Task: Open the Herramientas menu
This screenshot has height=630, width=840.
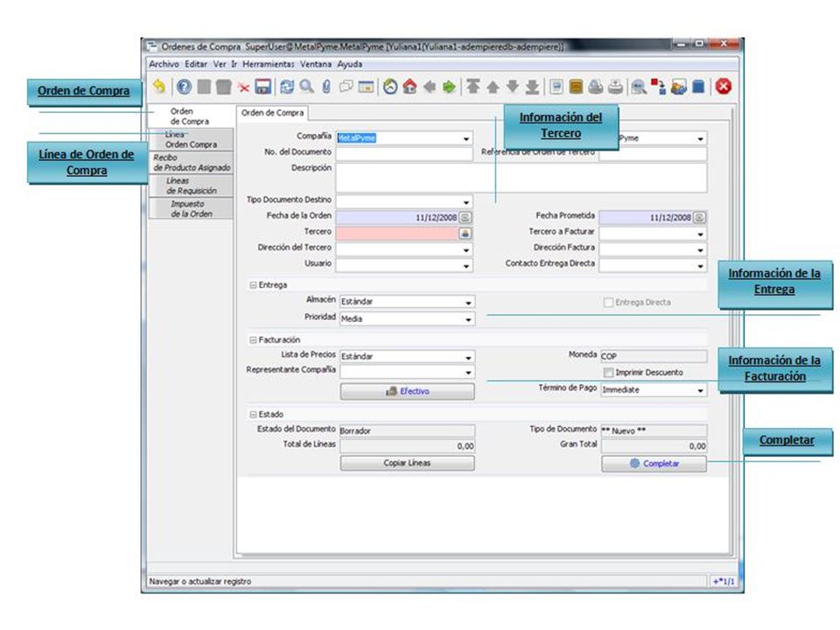Action: [x=269, y=64]
